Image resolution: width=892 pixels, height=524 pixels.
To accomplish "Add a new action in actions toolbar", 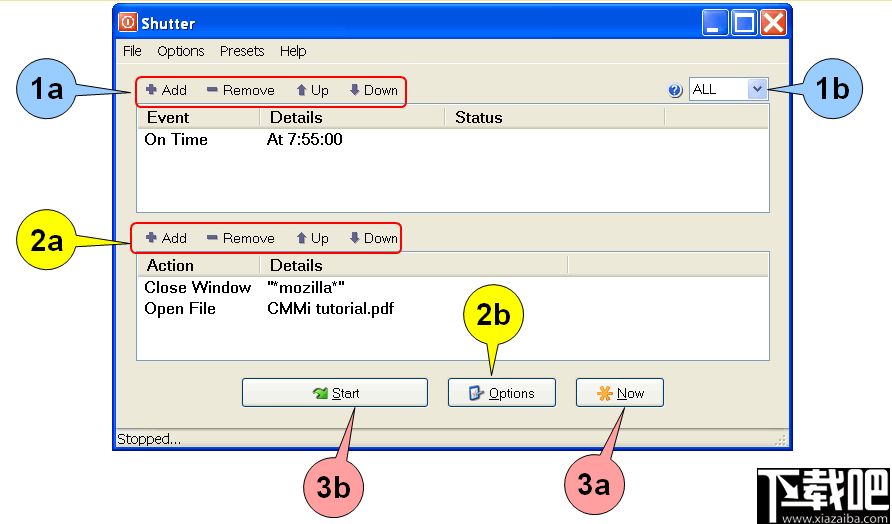I will (x=166, y=238).
